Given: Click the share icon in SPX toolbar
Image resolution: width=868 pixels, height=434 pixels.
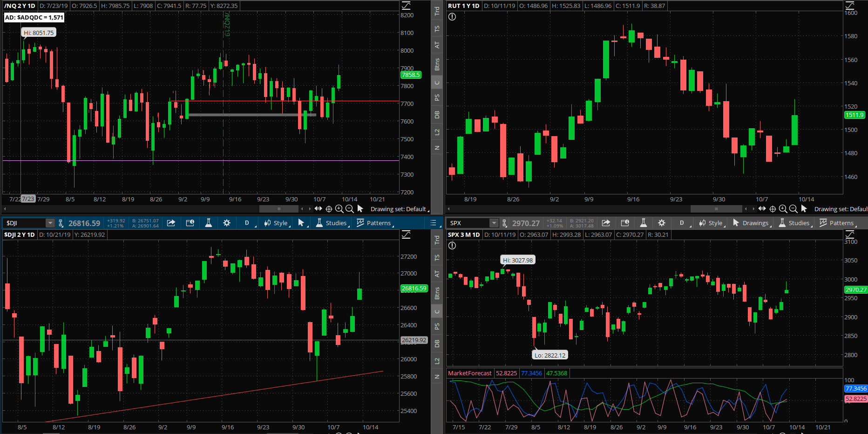Looking at the screenshot, I should [x=606, y=223].
